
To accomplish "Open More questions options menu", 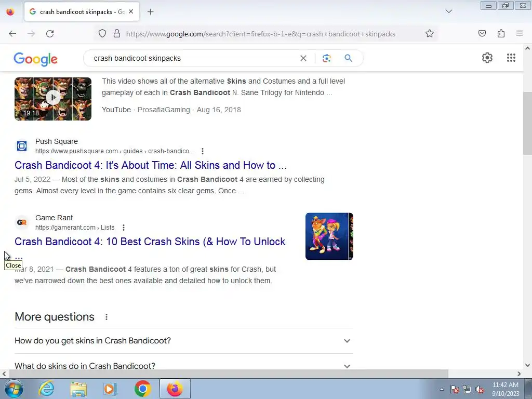I will click(x=107, y=317).
